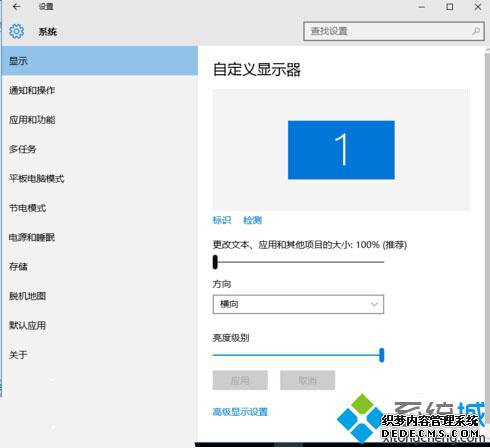Open the 方向 orientation dropdown
Image resolution: width=490 pixels, height=448 pixels.
click(x=298, y=304)
